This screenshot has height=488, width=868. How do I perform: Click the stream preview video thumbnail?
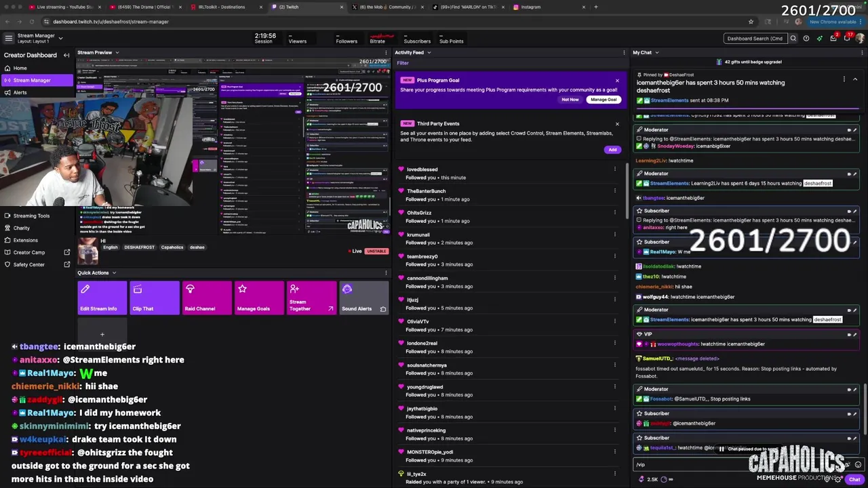click(233, 147)
